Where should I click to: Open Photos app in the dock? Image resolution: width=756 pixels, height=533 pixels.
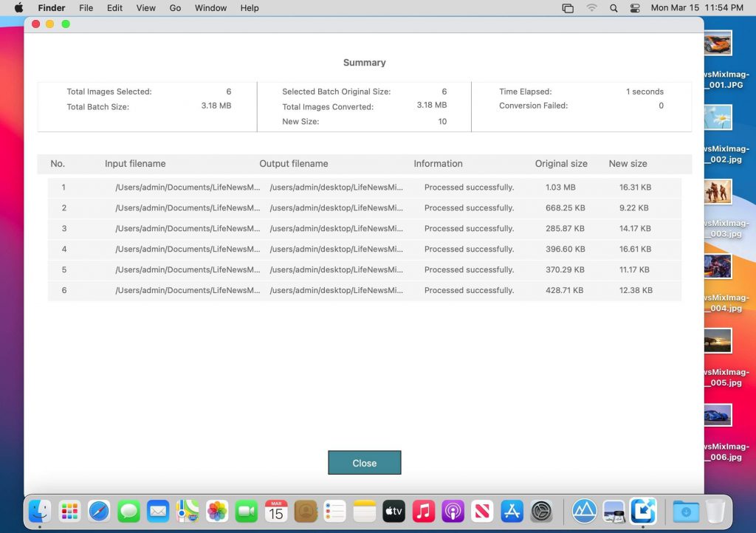pos(217,511)
